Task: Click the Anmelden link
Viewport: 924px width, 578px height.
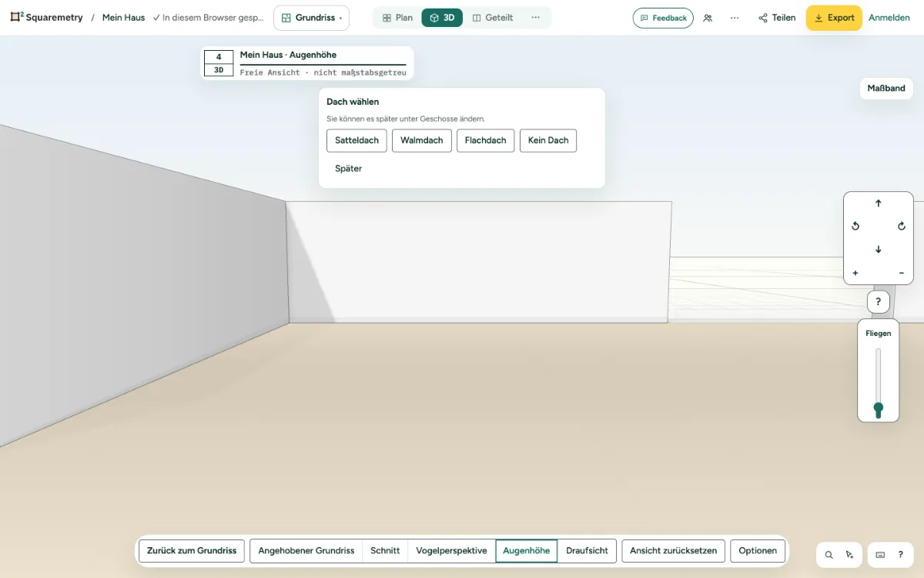Action: (889, 18)
